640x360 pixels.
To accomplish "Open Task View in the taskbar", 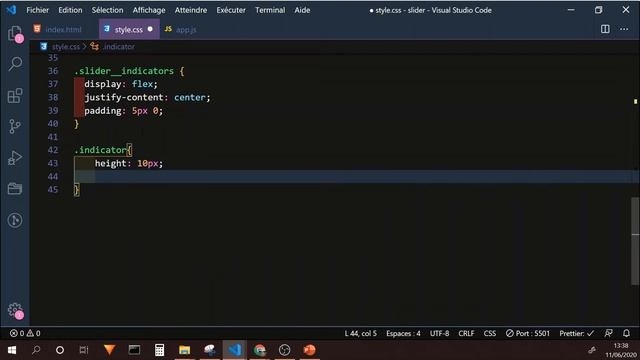I will 84,350.
